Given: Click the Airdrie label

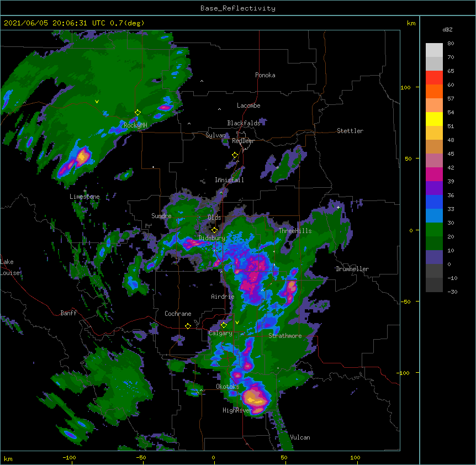Looking at the screenshot, I should coord(223,297).
